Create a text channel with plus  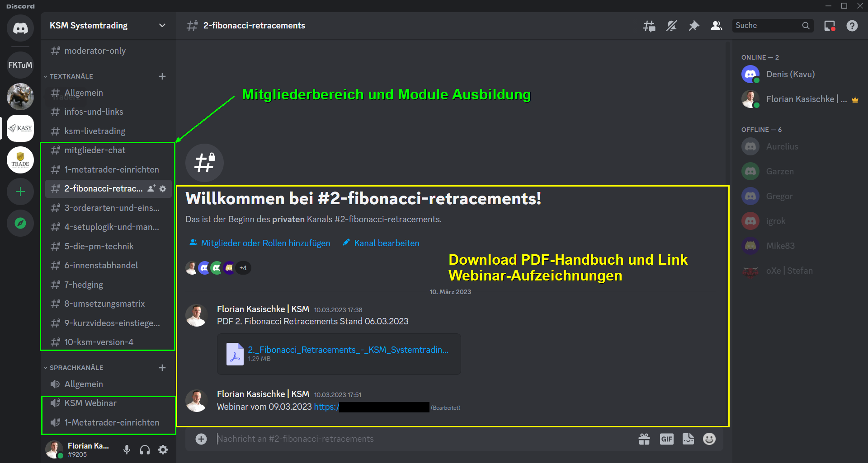click(162, 76)
